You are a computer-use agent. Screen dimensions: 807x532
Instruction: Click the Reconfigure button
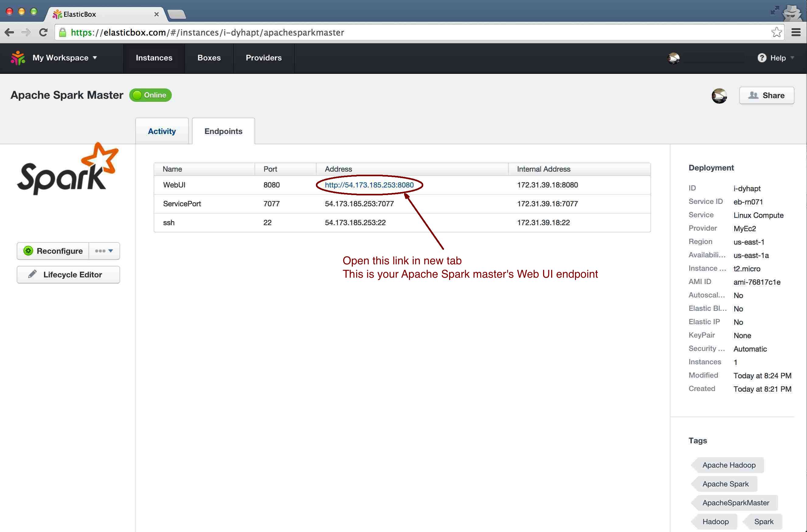[x=53, y=251]
